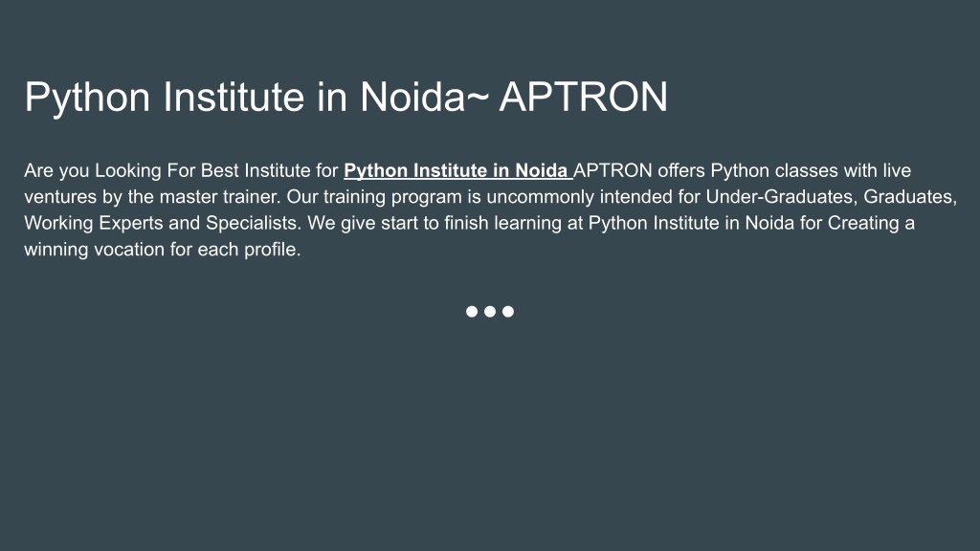Click the phrase 'winning vocation for each profile'
Image resolution: width=980 pixels, height=551 pixels.
[x=163, y=250]
